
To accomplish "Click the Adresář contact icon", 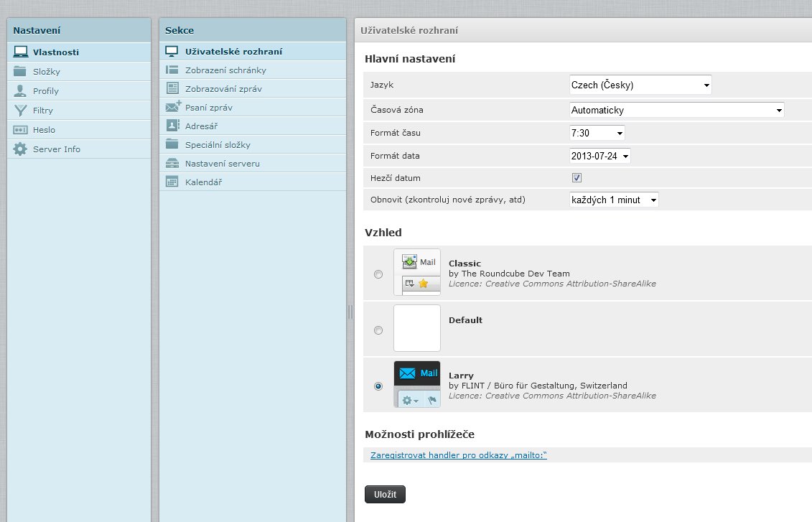I will [172, 126].
